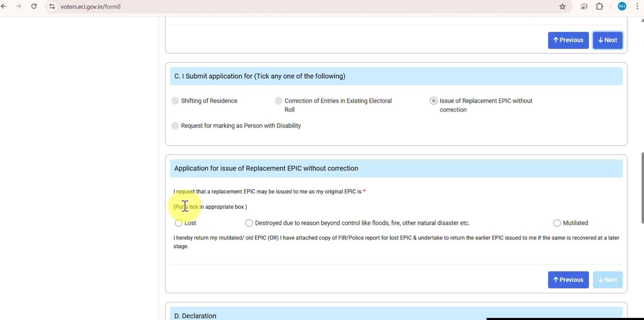
Task: Click the browser back arrow
Action: (x=4, y=6)
